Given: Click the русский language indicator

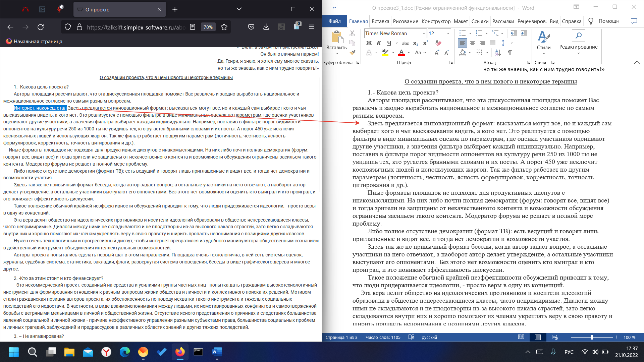Looking at the screenshot, I should click(x=429, y=337).
